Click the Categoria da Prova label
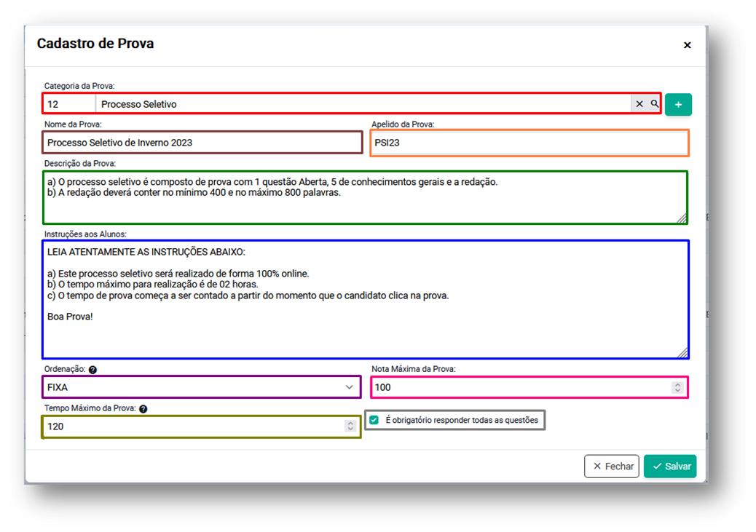 (x=79, y=86)
